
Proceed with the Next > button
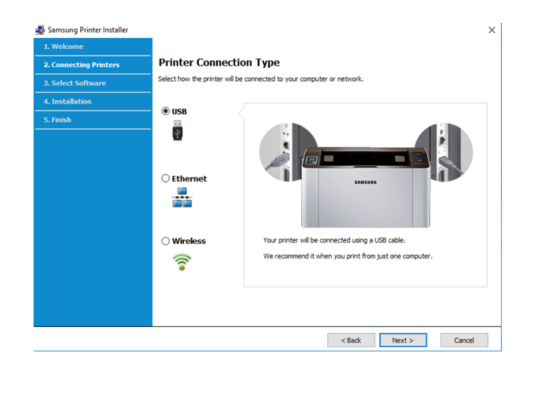pos(403,340)
